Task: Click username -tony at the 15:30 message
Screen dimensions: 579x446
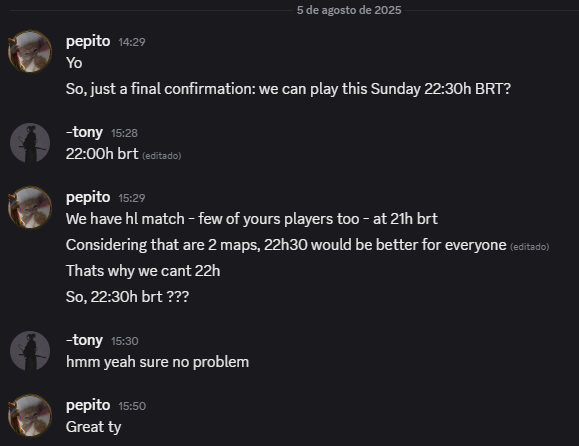Action: click(x=84, y=340)
